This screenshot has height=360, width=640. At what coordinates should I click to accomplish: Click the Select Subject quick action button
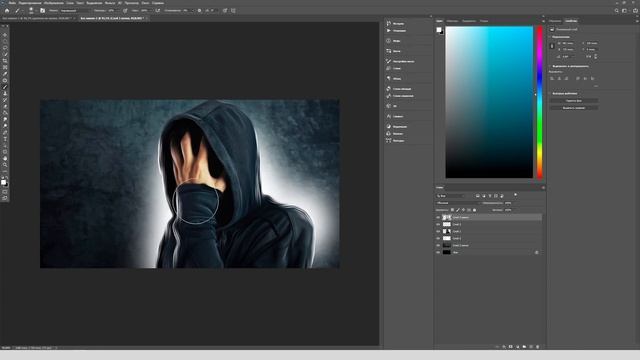tap(573, 108)
